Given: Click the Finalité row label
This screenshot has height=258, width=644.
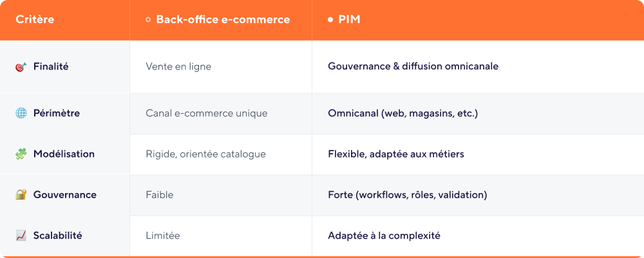Looking at the screenshot, I should (x=51, y=66).
